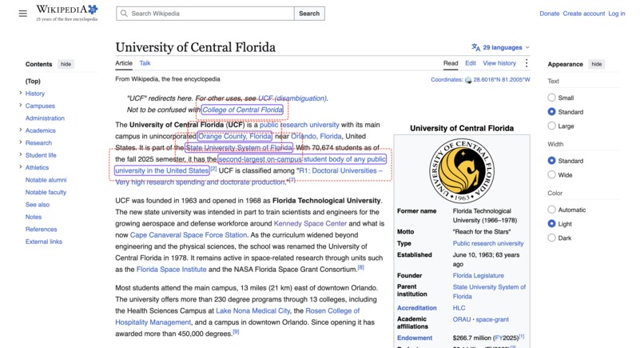Open the View history tab
644x348 pixels.
(499, 63)
